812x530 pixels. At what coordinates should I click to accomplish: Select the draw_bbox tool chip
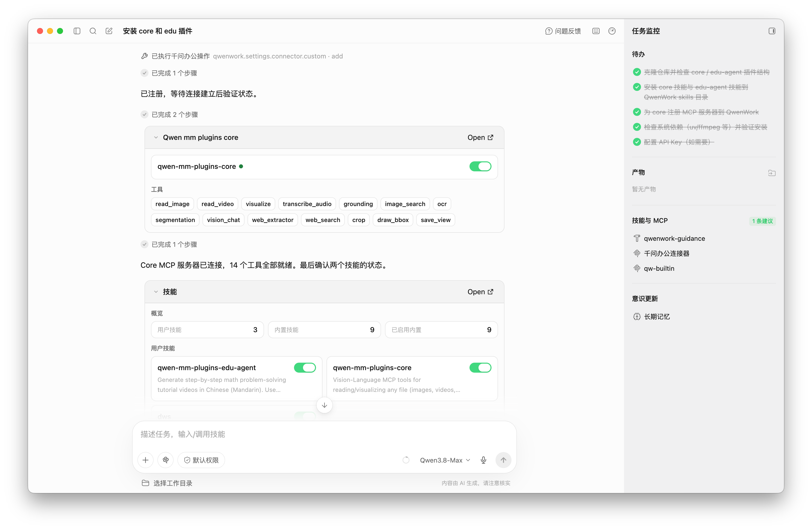click(x=393, y=220)
